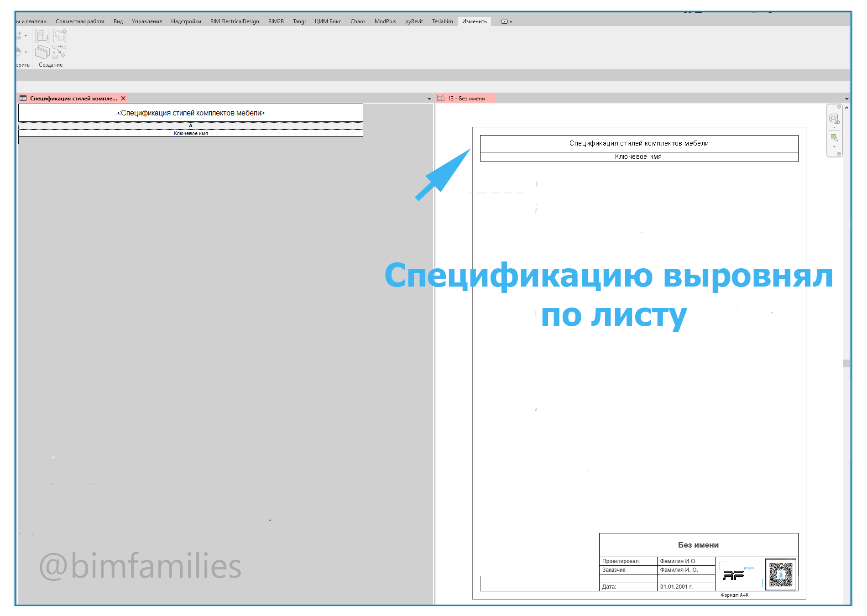Open the left pane tab list dropdown
Screen dimensions: 867x616
[x=429, y=98]
